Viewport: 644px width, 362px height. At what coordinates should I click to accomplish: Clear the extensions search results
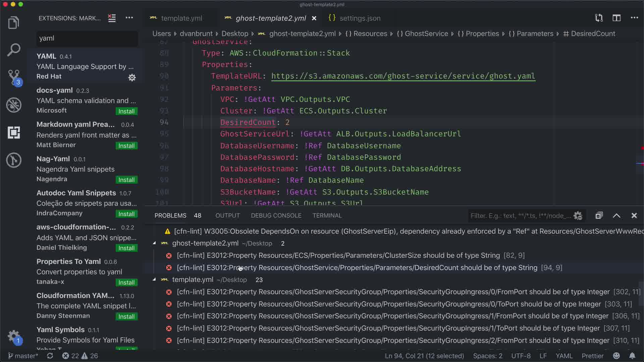tap(112, 18)
